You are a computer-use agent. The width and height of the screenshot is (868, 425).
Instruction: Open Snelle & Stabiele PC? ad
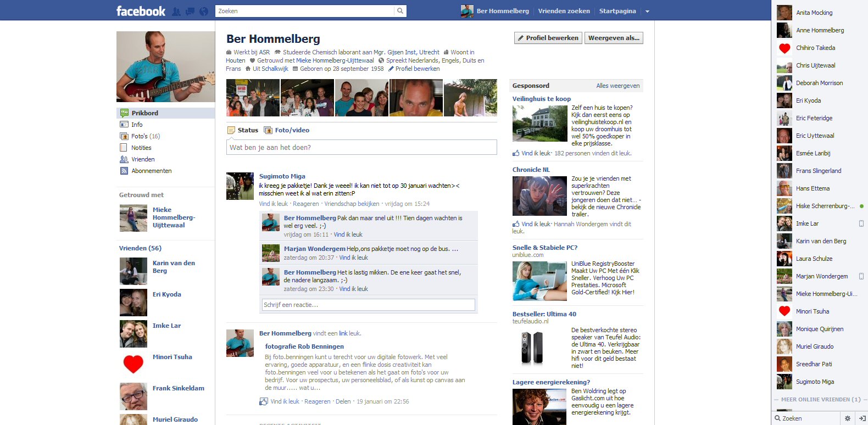point(545,248)
